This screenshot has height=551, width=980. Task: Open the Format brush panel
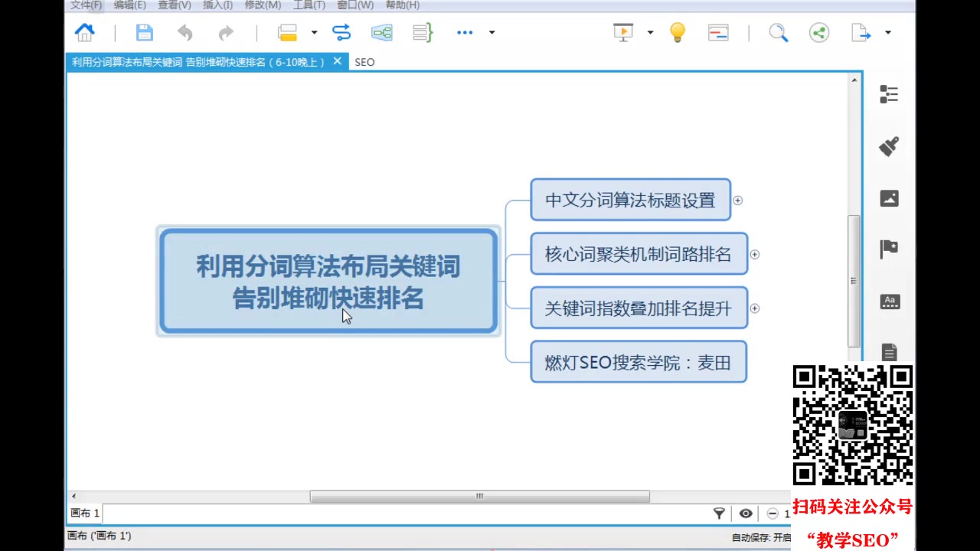[x=889, y=146]
